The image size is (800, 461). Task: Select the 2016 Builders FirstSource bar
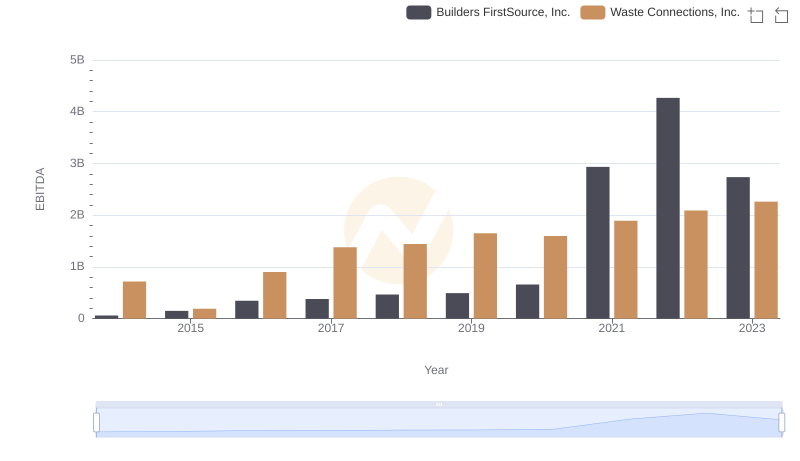[247, 310]
